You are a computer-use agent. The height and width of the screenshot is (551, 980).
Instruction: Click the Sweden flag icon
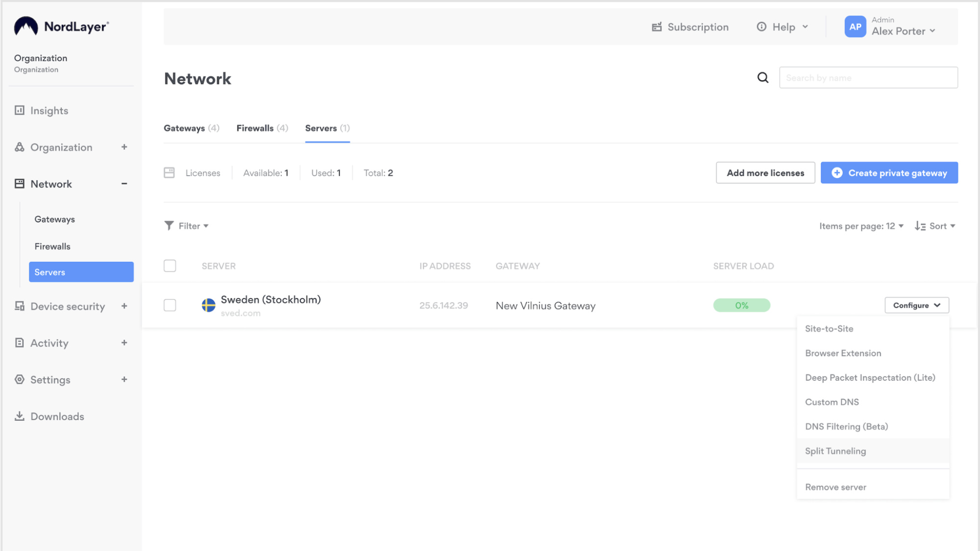(208, 305)
